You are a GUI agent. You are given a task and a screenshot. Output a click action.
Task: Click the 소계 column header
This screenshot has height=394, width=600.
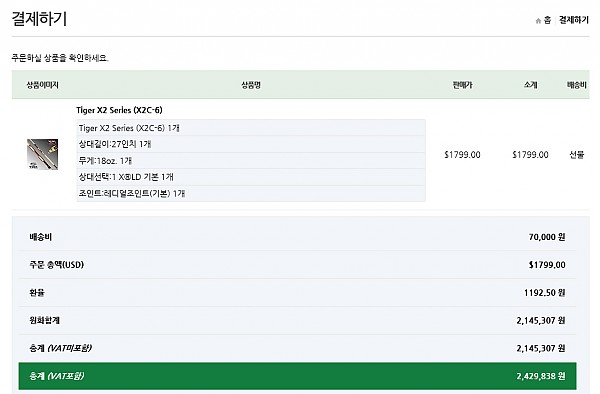(530, 85)
